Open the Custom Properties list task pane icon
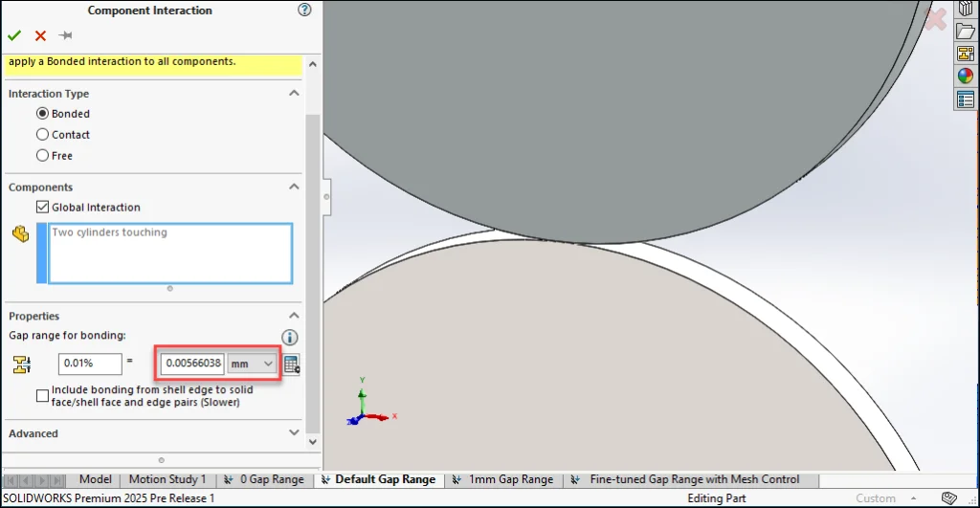 point(966,99)
